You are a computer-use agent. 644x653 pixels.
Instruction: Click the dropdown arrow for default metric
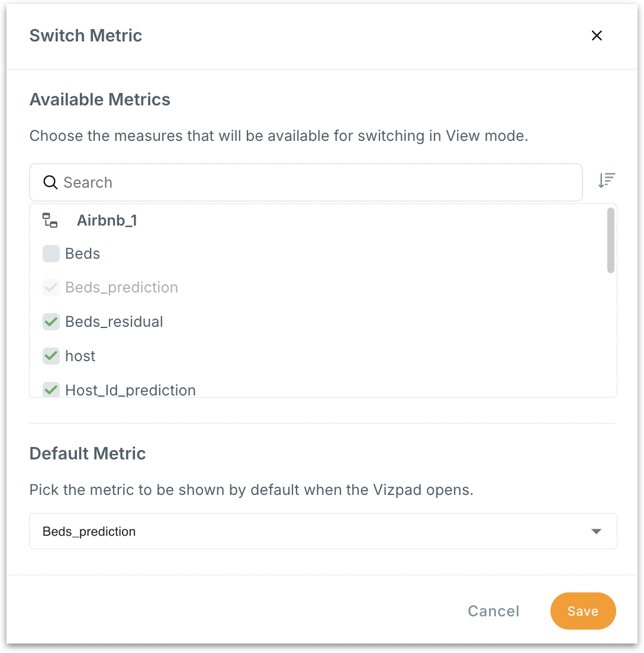pyautogui.click(x=597, y=532)
